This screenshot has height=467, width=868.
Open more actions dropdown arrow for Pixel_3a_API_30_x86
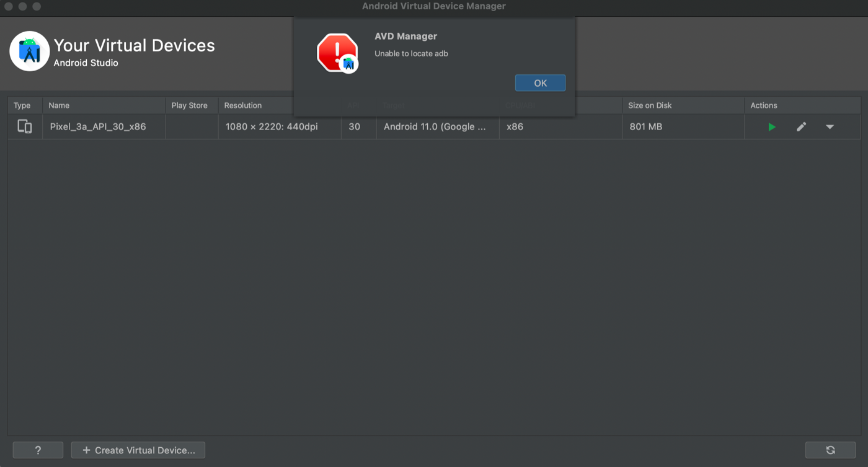(830, 127)
